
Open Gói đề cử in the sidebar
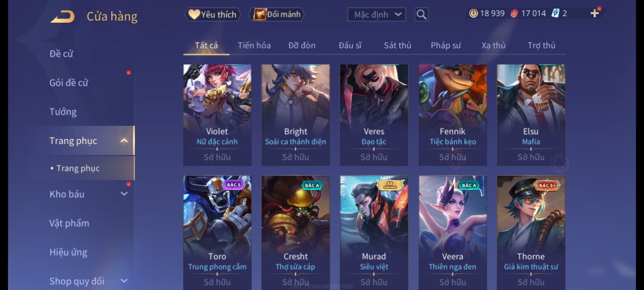click(x=69, y=83)
